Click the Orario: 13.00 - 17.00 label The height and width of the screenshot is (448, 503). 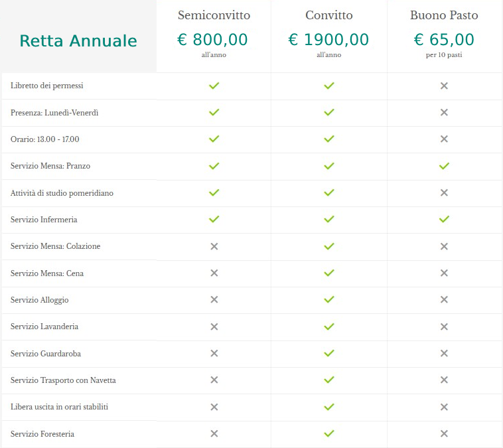click(x=44, y=139)
